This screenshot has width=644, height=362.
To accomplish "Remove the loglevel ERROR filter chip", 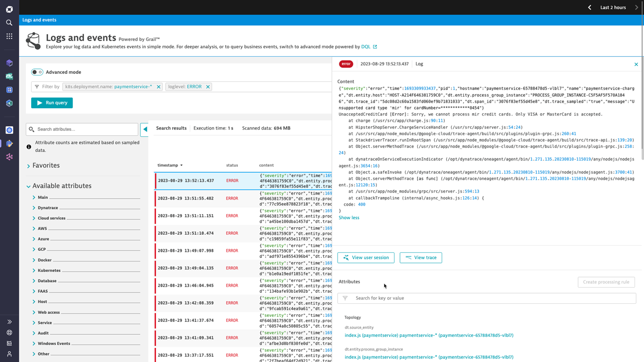I will pos(208,87).
